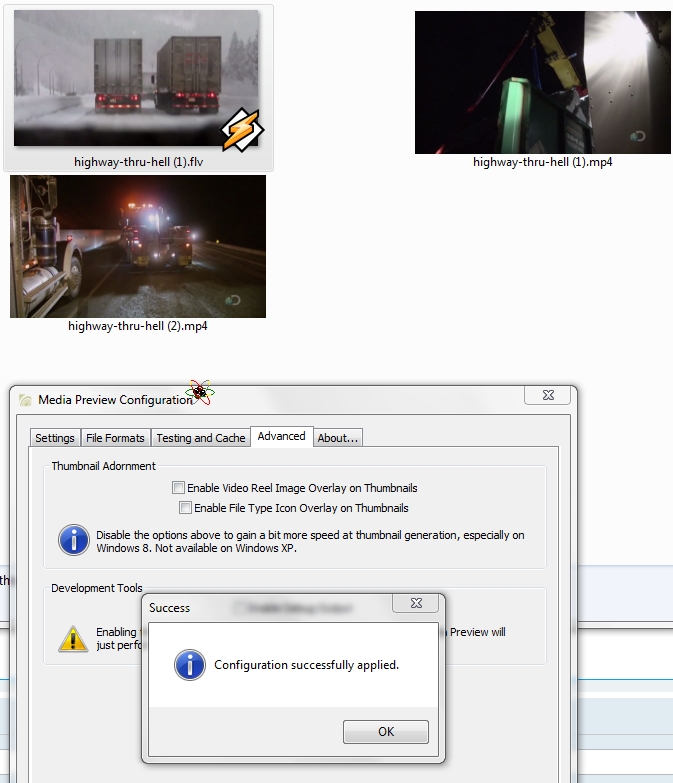Select the highway-thru-hell (1).mp4 video thumbnail
The height and width of the screenshot is (783, 673).
click(x=542, y=83)
